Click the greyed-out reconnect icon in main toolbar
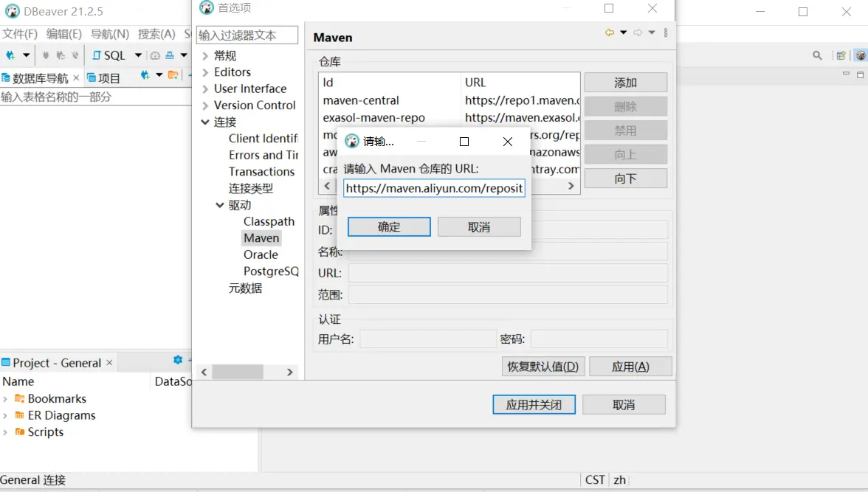Image resolution: width=868 pixels, height=492 pixels. point(61,55)
